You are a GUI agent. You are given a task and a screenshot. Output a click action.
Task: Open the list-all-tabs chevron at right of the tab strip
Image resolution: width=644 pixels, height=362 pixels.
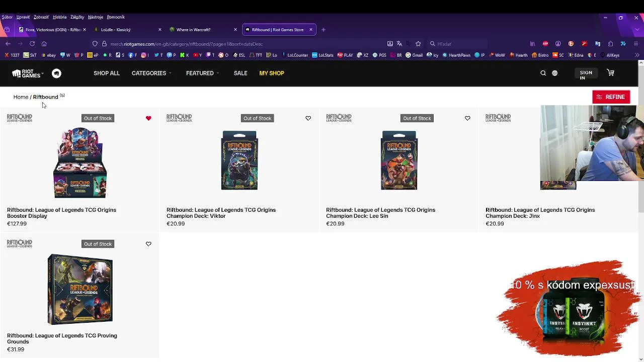click(637, 30)
